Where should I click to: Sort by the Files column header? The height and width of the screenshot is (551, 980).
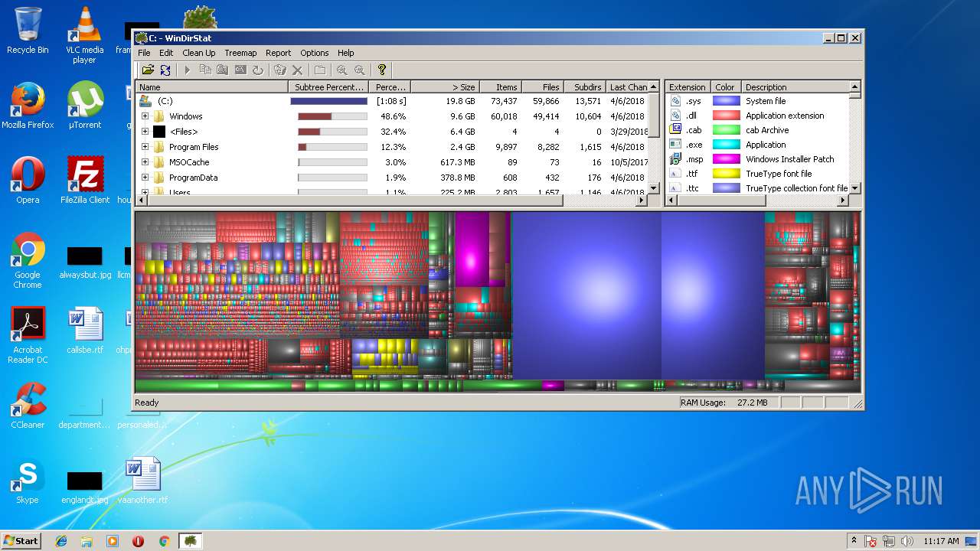click(543, 86)
